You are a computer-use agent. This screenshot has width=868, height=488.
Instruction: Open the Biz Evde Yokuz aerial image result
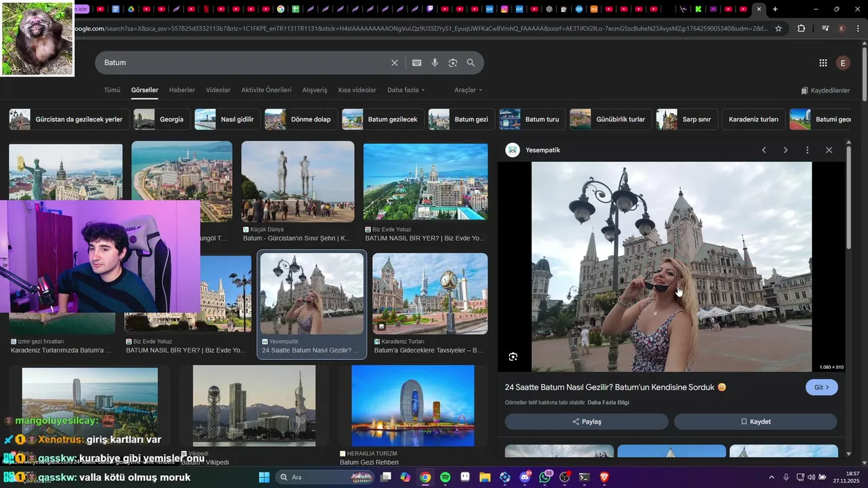425,182
